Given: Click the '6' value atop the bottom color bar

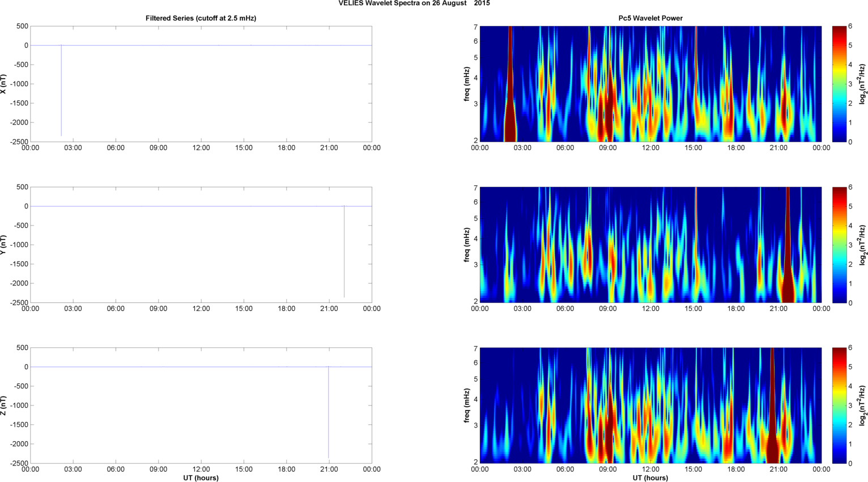Looking at the screenshot, I should point(850,348).
